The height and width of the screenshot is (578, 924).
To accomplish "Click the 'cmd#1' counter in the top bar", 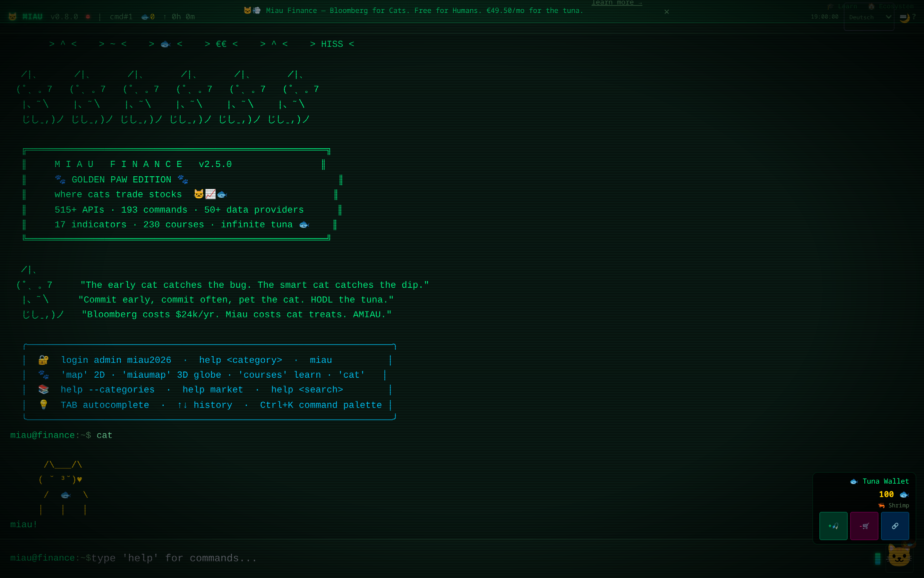I will click(121, 17).
